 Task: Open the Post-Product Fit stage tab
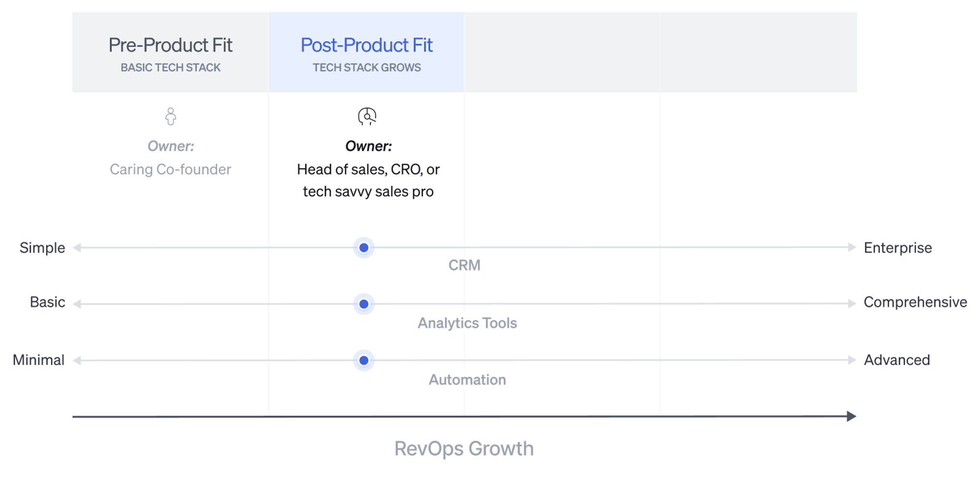point(367,52)
